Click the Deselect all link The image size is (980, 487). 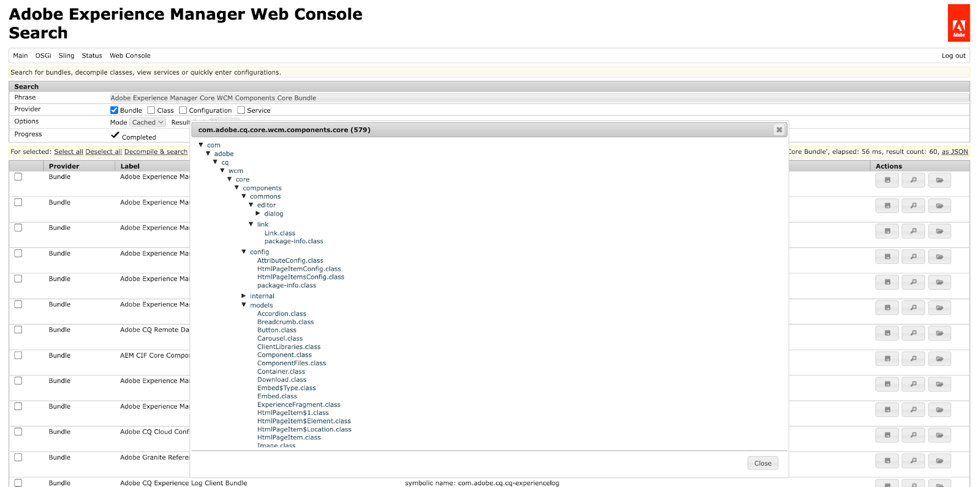[104, 152]
